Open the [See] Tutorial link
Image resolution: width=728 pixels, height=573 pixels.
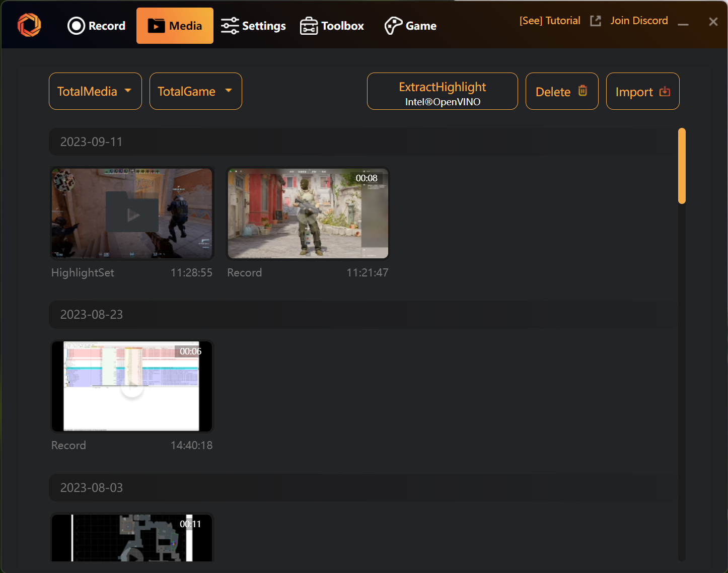[550, 21]
